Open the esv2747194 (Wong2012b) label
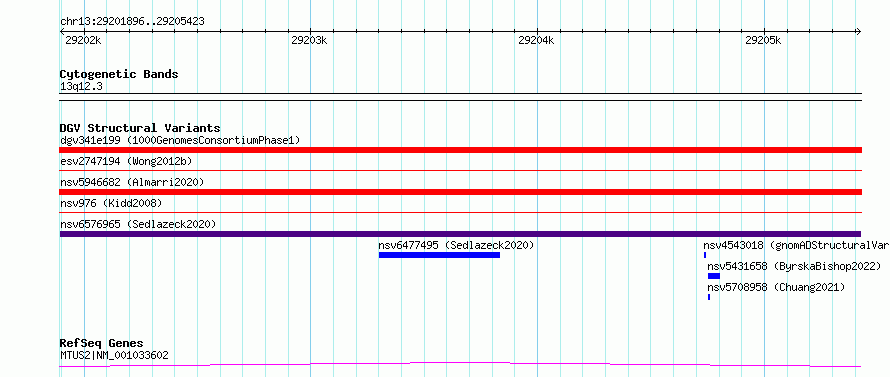 pos(126,161)
